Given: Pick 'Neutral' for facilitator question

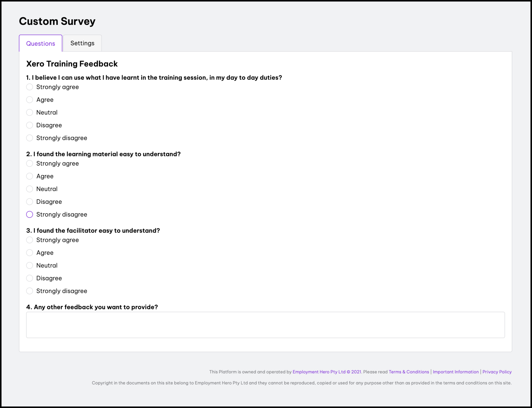Looking at the screenshot, I should [29, 265].
